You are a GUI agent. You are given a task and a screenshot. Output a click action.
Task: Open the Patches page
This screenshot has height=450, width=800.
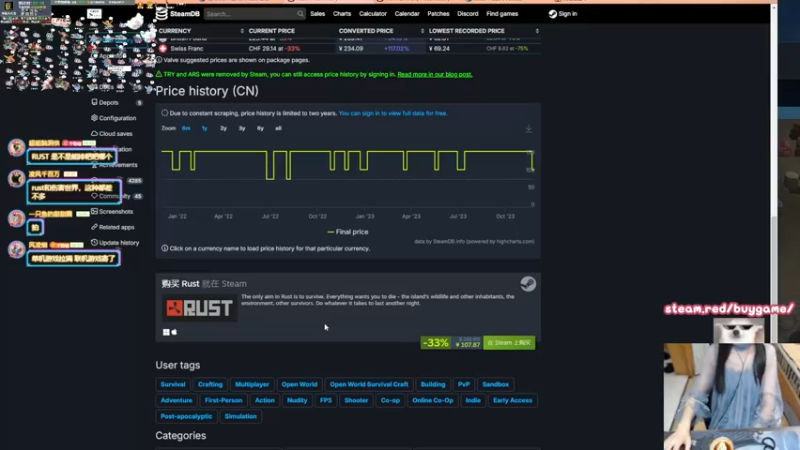(x=438, y=14)
